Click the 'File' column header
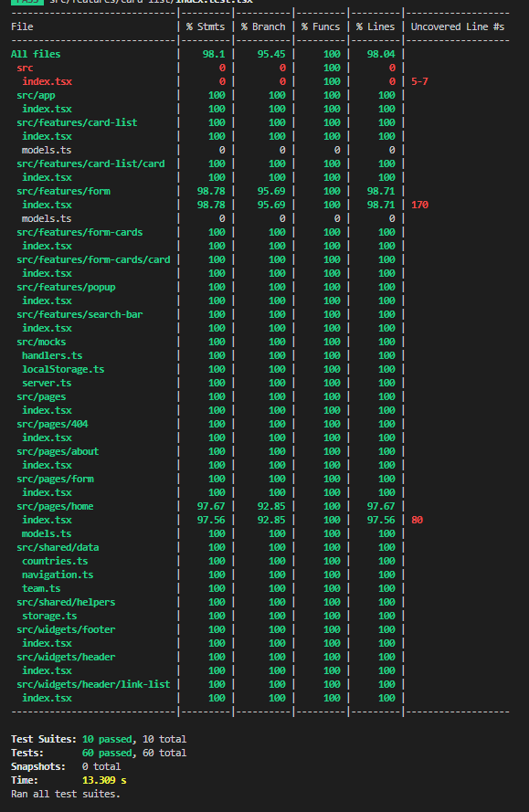 (22, 26)
